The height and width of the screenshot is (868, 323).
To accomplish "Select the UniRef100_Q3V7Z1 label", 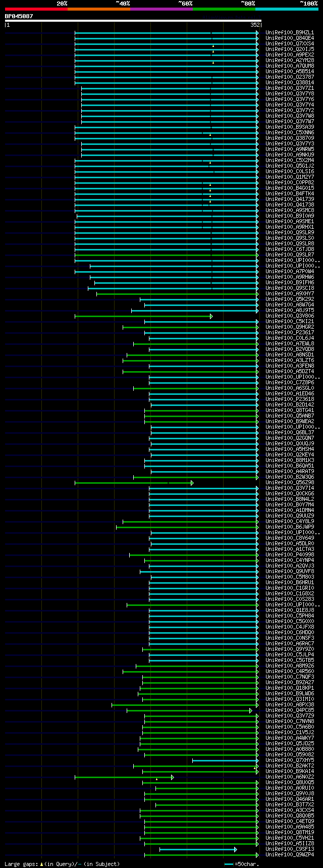I will 290,88.
